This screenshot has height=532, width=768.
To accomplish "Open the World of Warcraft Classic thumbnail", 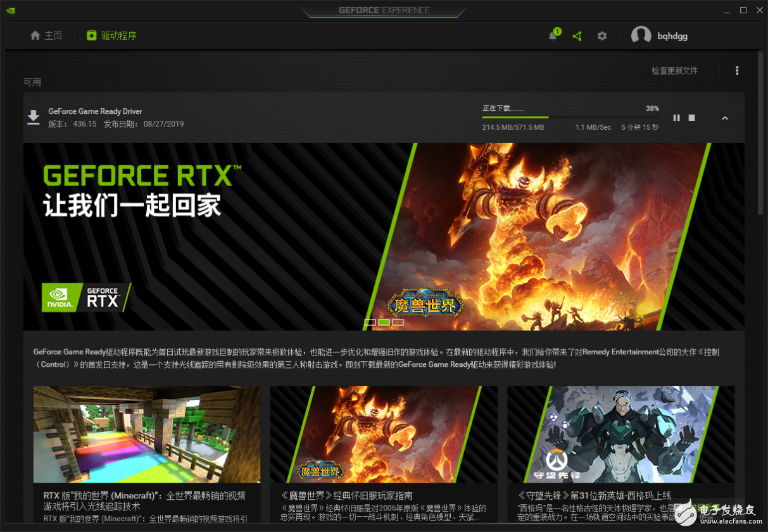I will 384,435.
